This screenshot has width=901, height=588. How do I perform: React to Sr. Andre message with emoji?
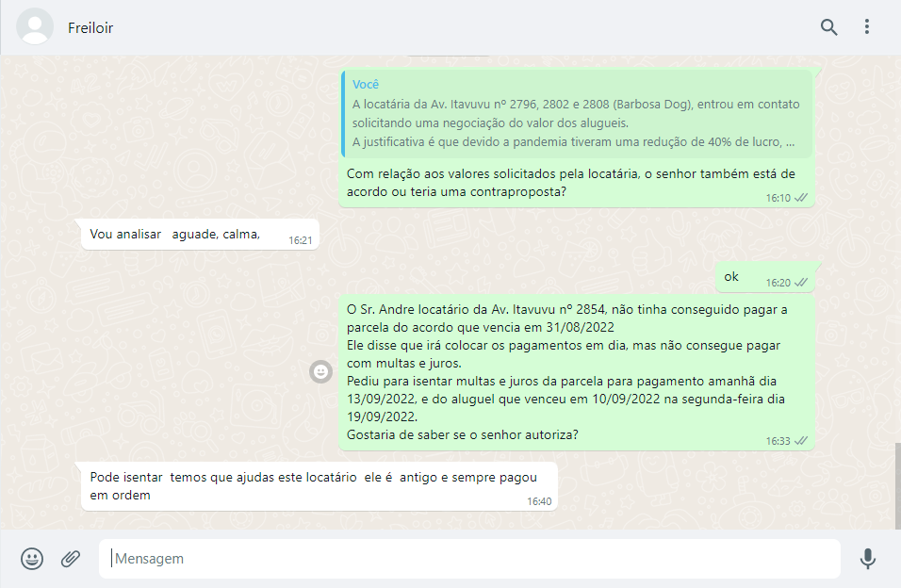320,372
